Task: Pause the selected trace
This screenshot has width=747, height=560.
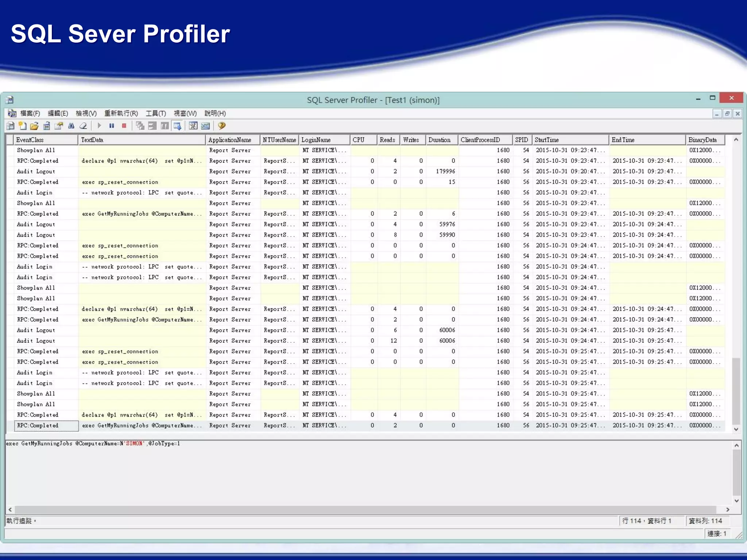Action: tap(112, 126)
